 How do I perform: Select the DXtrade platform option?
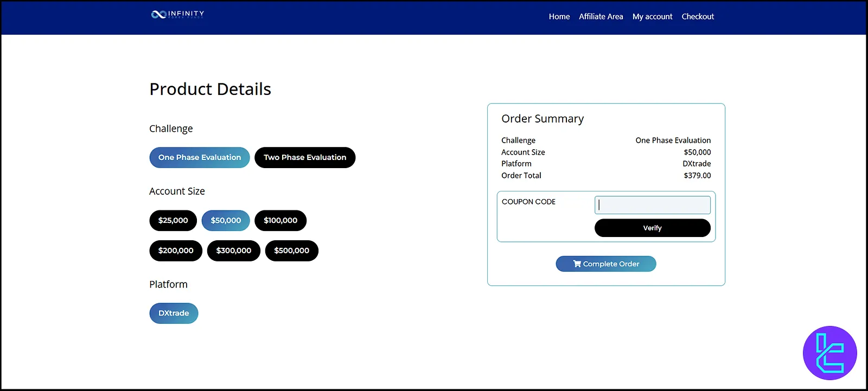[x=174, y=313]
